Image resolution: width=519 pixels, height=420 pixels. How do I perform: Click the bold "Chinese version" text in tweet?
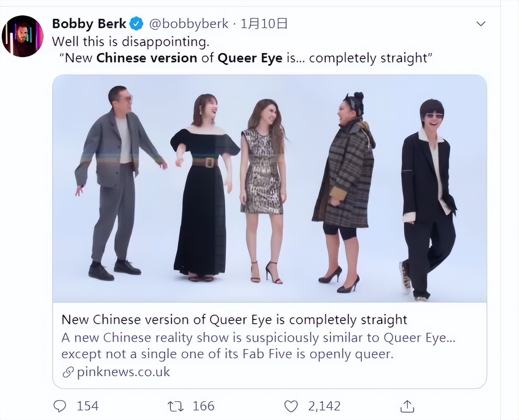tap(147, 58)
